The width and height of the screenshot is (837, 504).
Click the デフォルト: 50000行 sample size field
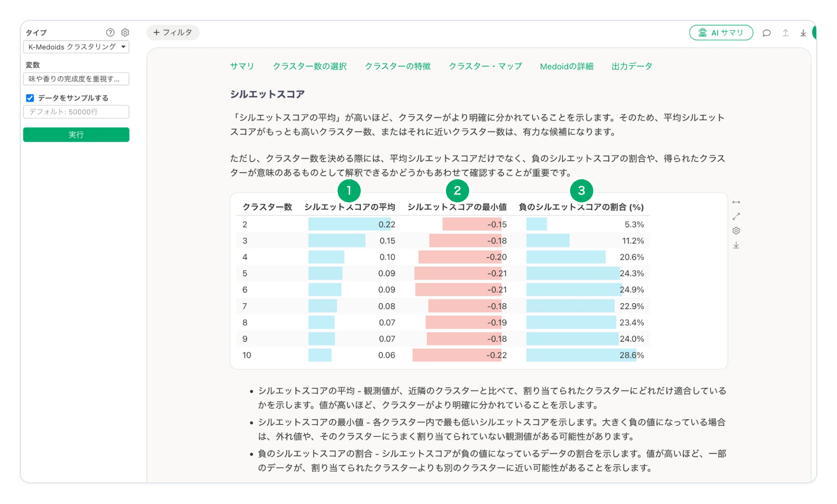(76, 112)
